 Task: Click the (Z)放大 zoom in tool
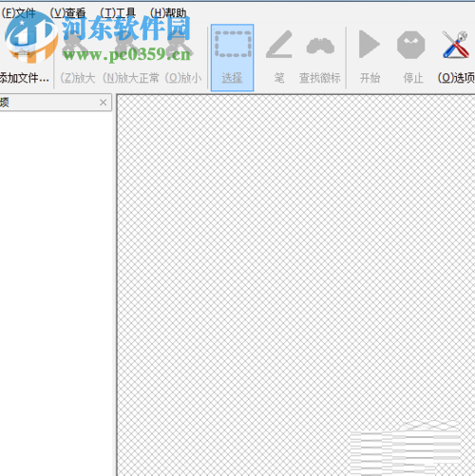78,57
